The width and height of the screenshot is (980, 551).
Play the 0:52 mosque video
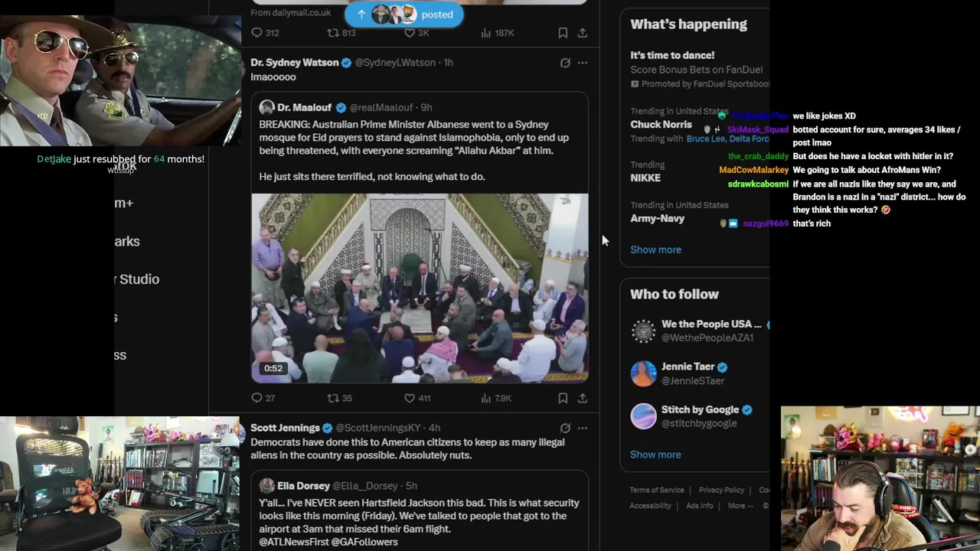pyautogui.click(x=420, y=288)
